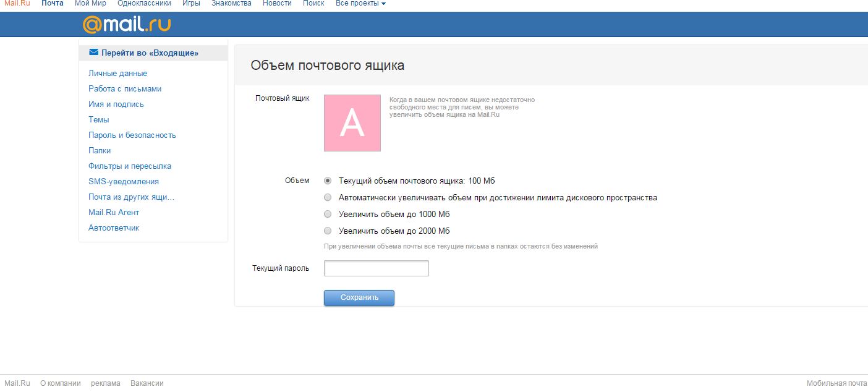868x392 pixels.
Task: Open Работа с письмами settings
Action: tap(125, 89)
